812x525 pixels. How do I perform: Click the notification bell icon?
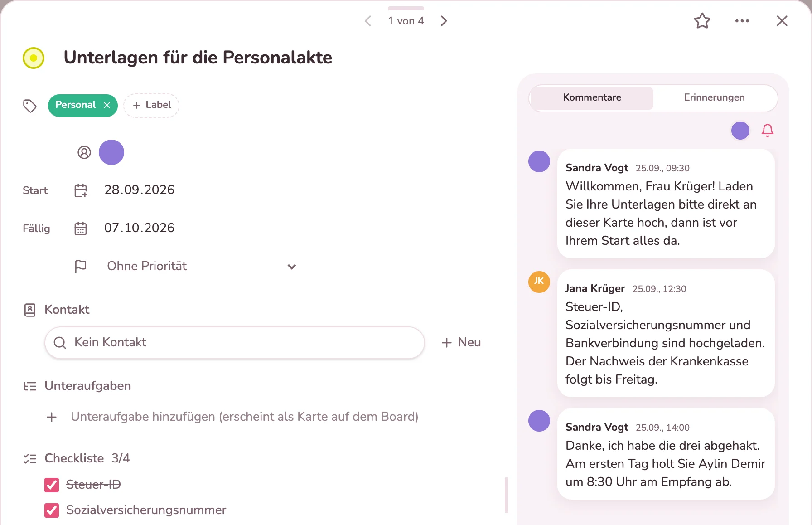[768, 131]
